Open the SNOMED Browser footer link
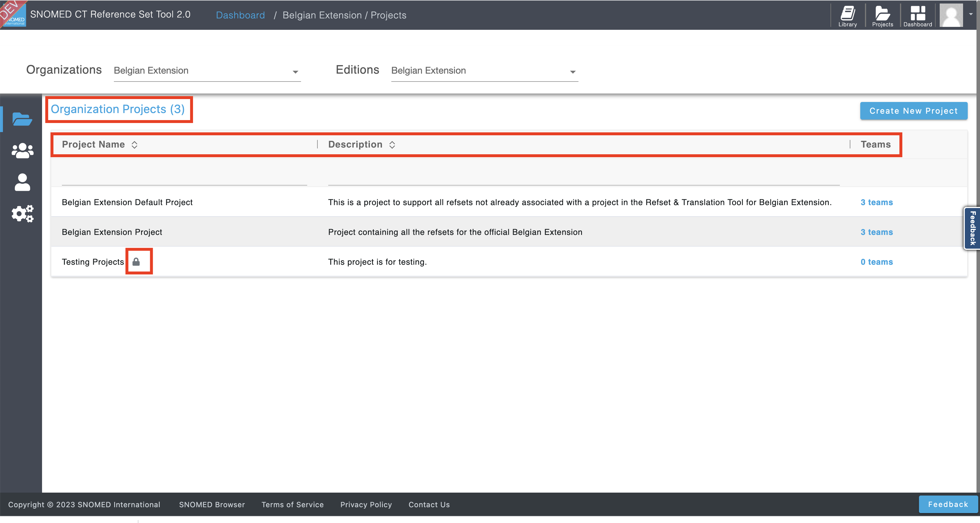Image resolution: width=980 pixels, height=523 pixels. (212, 504)
